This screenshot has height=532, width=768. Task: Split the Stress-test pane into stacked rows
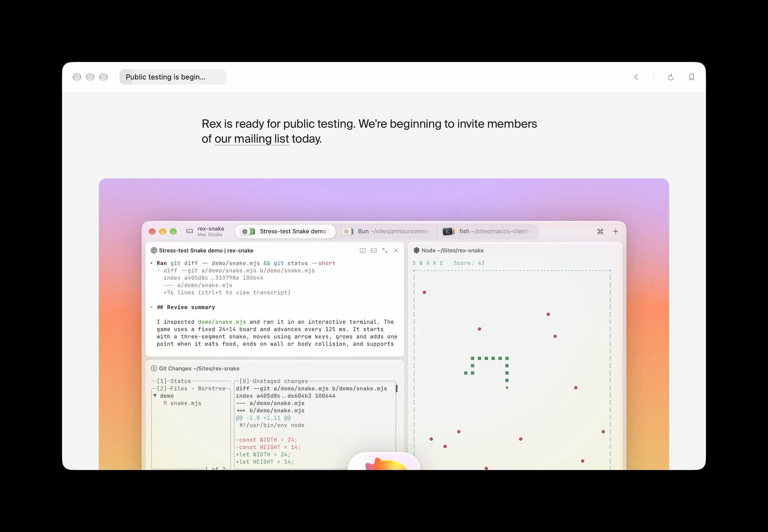[x=374, y=251]
